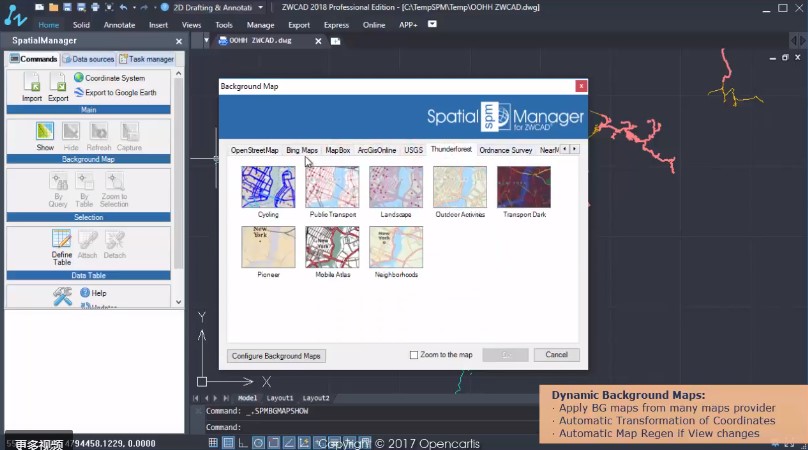808x450 pixels.
Task: Open Define Table tool
Action: (61, 240)
